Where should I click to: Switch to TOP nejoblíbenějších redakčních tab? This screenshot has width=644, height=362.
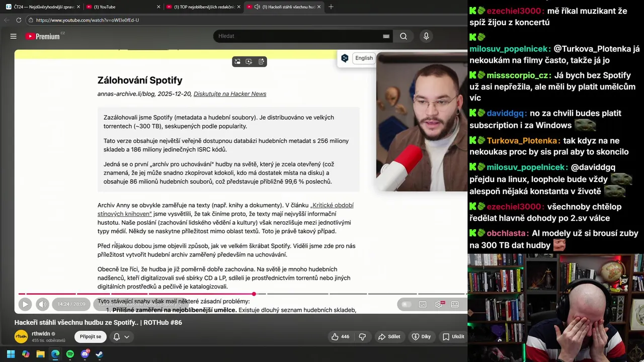click(x=204, y=7)
